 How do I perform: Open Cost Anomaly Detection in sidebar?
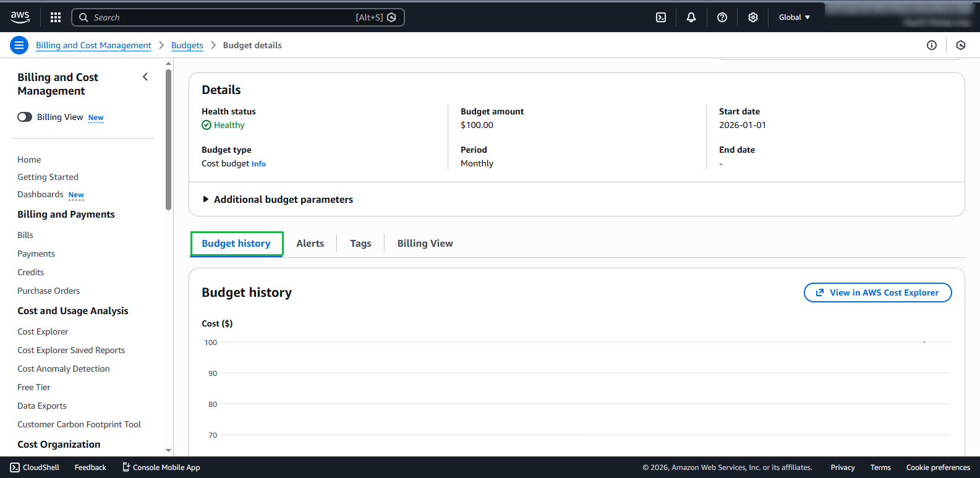point(63,369)
